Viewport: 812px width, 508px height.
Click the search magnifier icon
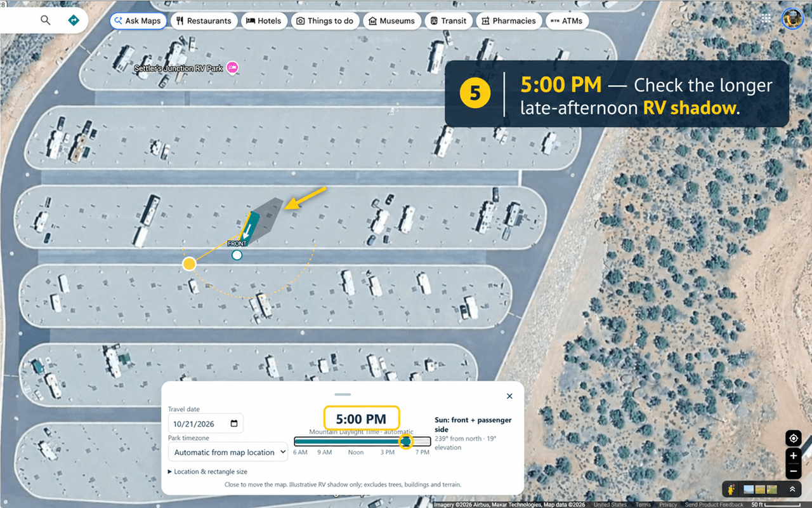pos(45,20)
